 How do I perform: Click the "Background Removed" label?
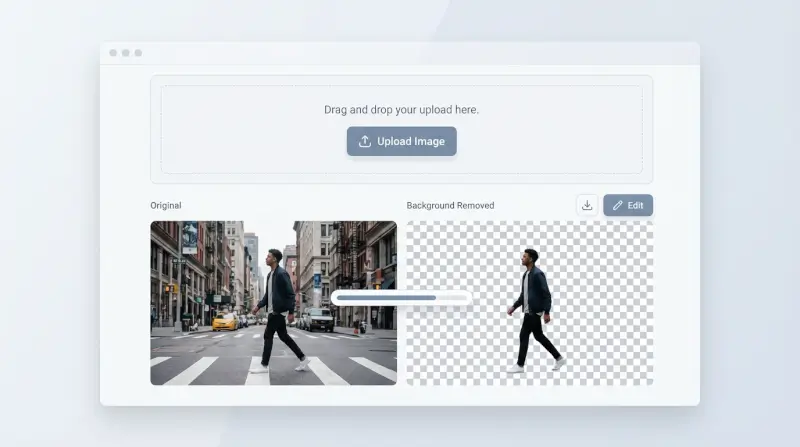(x=451, y=205)
